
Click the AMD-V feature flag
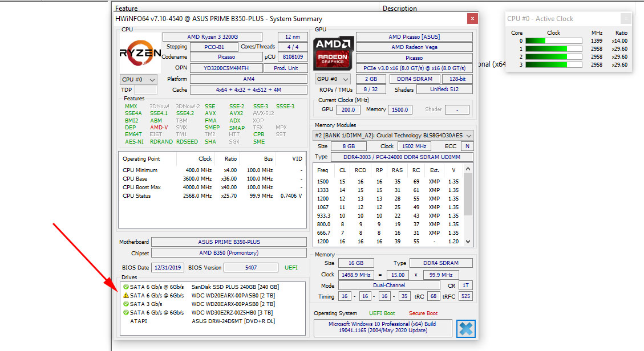(159, 128)
